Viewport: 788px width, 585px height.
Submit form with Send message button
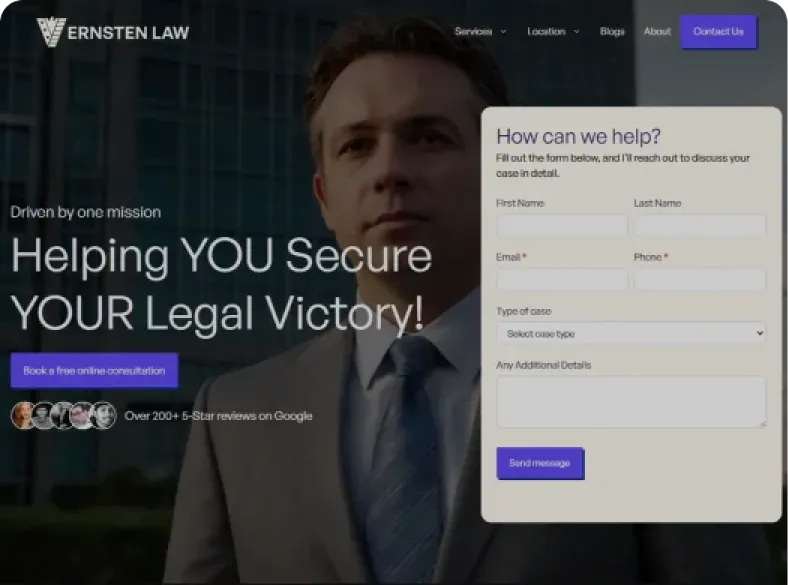540,463
